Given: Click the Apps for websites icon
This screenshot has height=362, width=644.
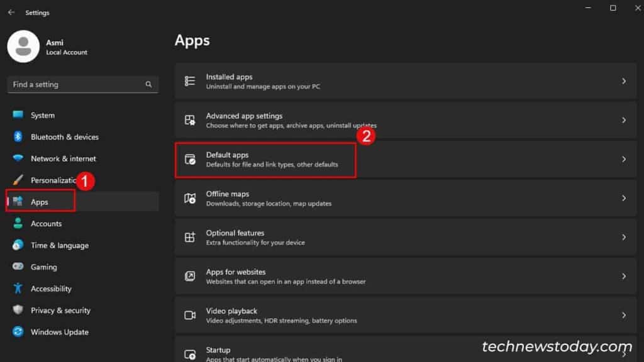Looking at the screenshot, I should tap(189, 276).
